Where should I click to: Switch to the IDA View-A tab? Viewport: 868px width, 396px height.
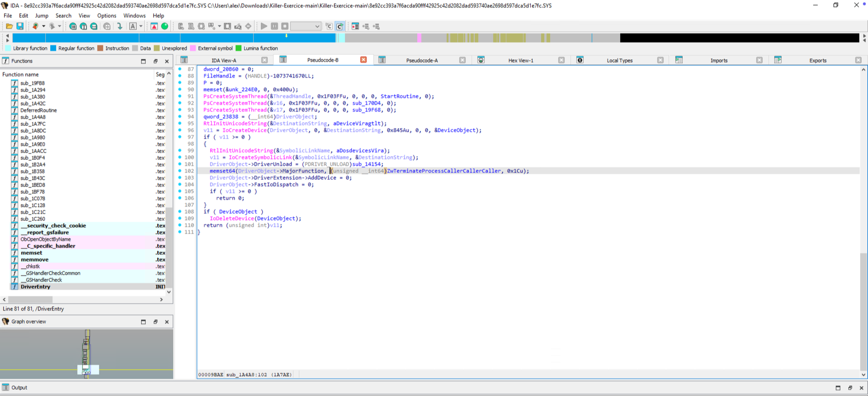224,60
